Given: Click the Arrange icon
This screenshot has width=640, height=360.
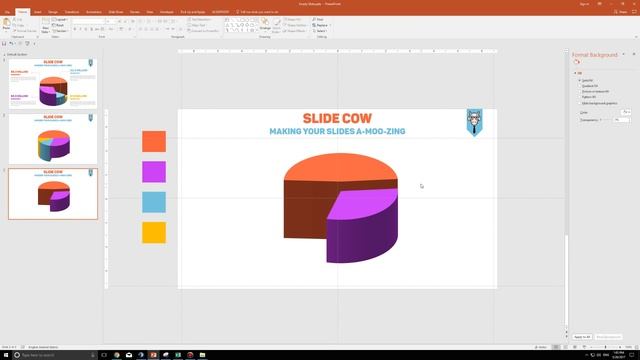Looking at the screenshot, I should point(265,24).
